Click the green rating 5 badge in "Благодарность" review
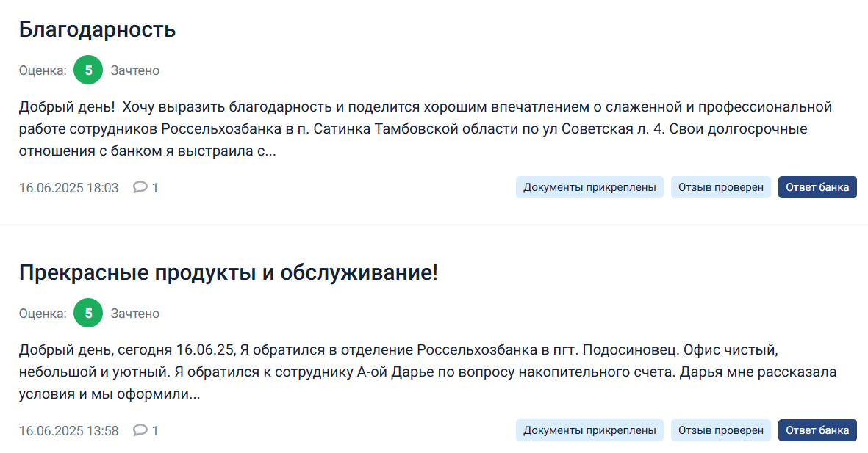The width and height of the screenshot is (868, 453). (88, 70)
